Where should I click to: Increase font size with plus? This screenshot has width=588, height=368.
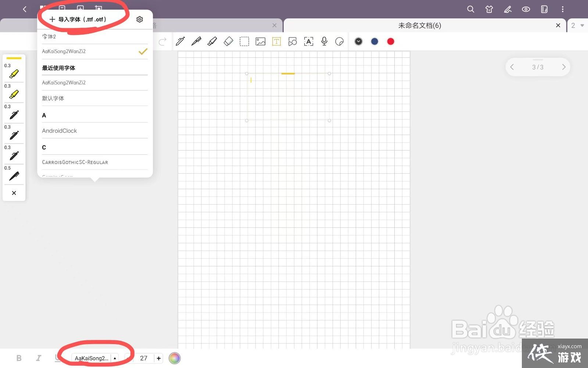point(159,358)
